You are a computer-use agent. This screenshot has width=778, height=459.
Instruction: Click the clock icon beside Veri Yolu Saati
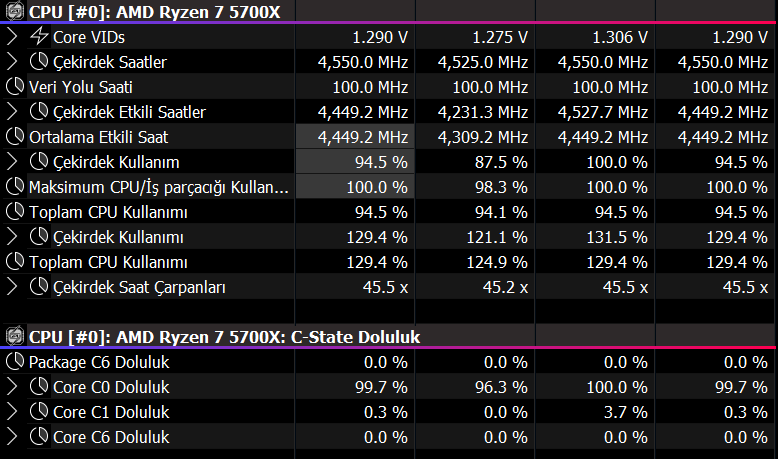tap(15, 86)
